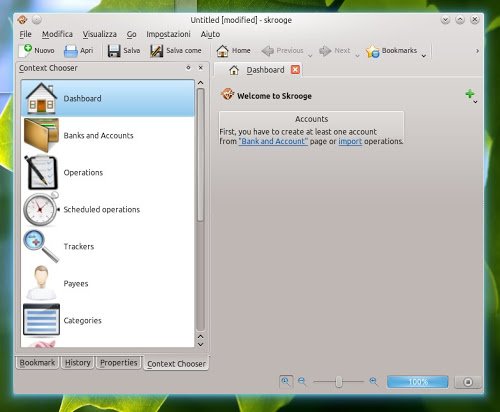Select the Operations clipboard icon
The width and height of the screenshot is (500, 412).
pos(41,172)
